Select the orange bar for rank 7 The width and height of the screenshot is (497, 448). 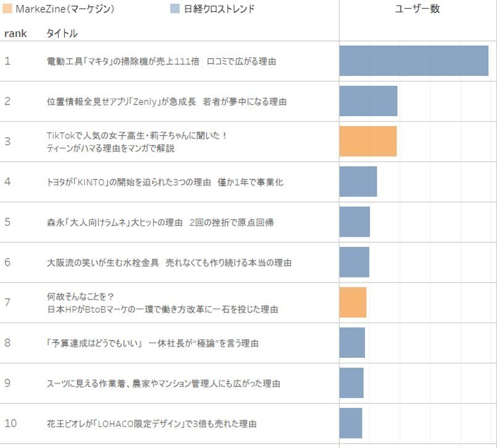coord(353,303)
